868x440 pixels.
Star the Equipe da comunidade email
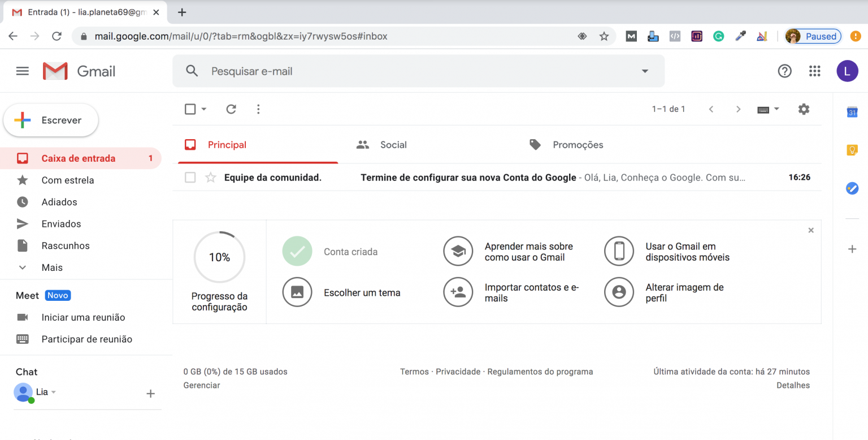(x=210, y=177)
